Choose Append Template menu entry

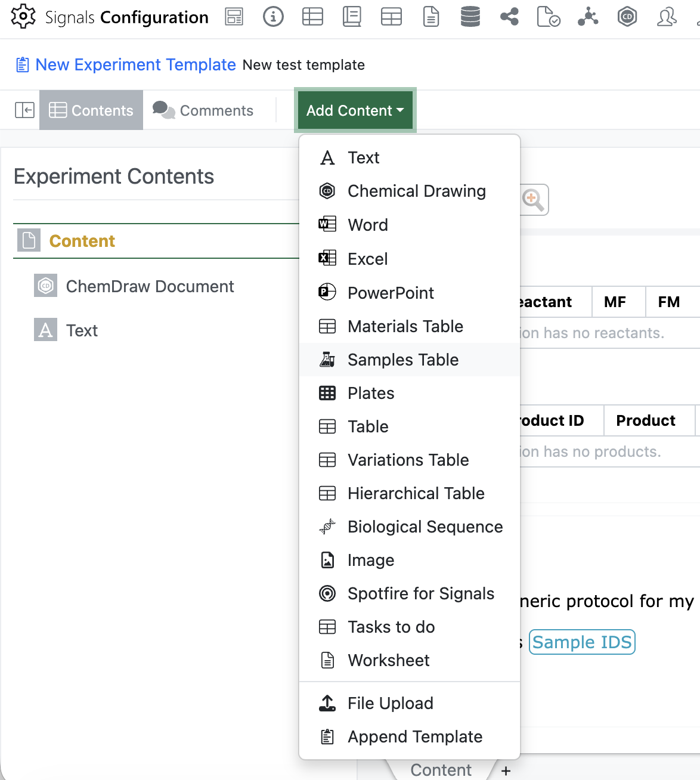[414, 736]
